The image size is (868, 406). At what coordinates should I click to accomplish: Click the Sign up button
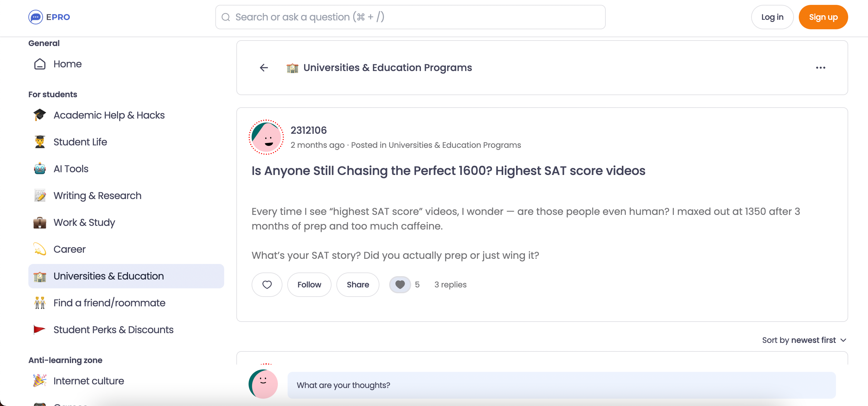[823, 17]
